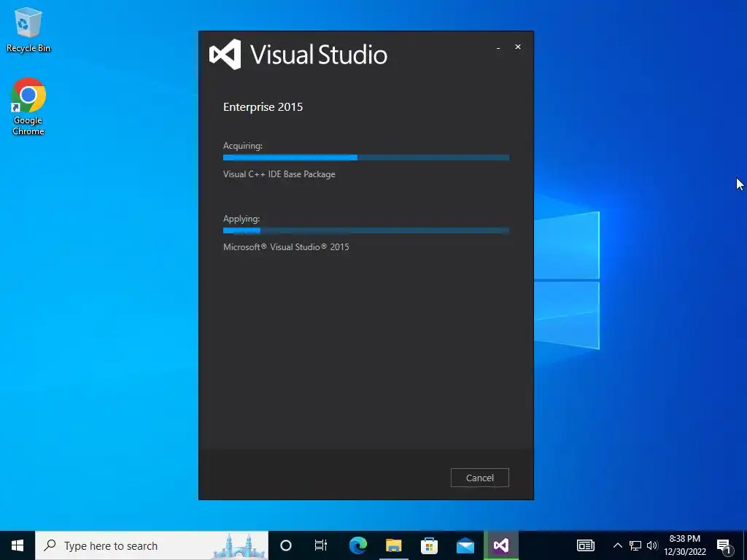
Task: Open the Action Center notifications icon
Action: coord(724,545)
